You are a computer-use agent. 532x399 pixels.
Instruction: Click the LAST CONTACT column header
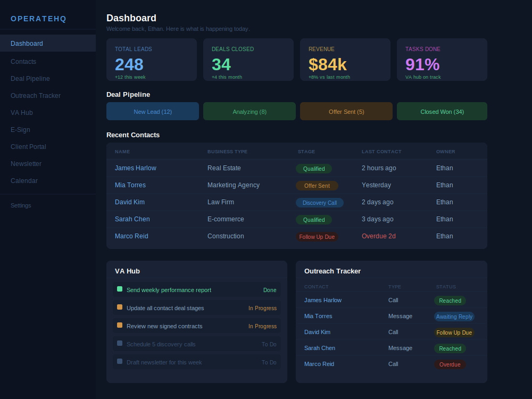point(381,151)
